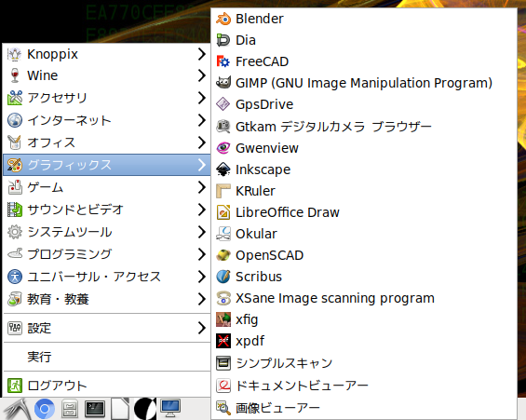Click the ドキュメントビューアー icon

pos(223,386)
